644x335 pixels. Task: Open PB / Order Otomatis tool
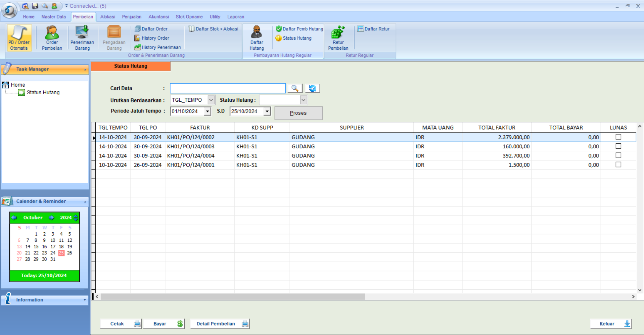[x=19, y=38]
